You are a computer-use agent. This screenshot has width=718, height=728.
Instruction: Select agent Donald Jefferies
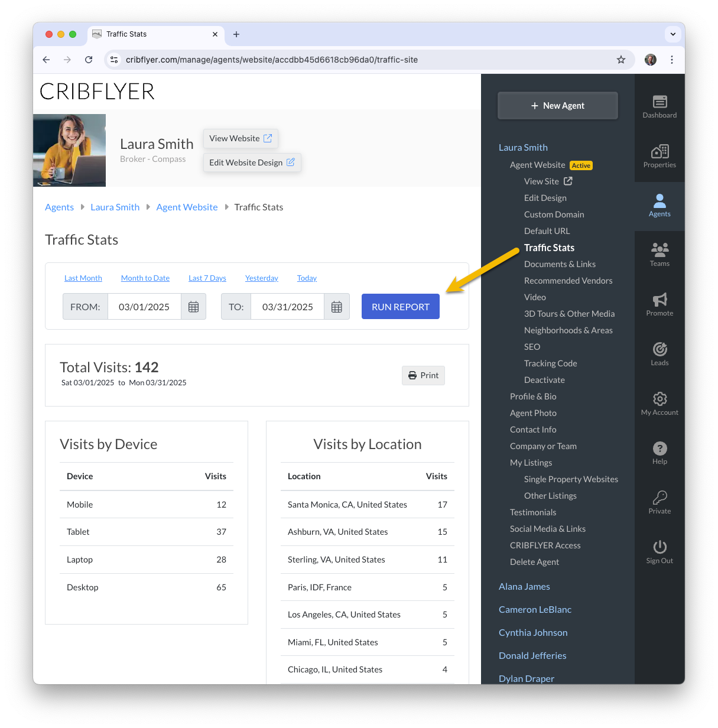pos(532,656)
